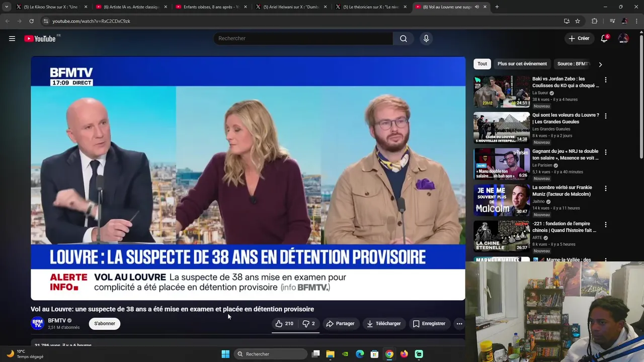The height and width of the screenshot is (362, 644).
Task: Switch to the Le théoricien tab
Action: [x=370, y=7]
